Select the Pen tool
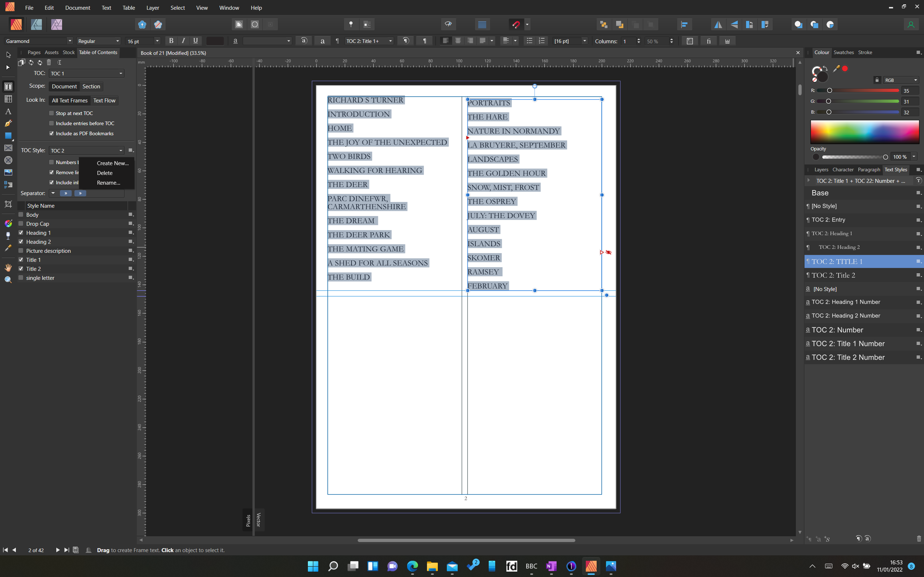This screenshot has width=924, height=577. point(8,123)
